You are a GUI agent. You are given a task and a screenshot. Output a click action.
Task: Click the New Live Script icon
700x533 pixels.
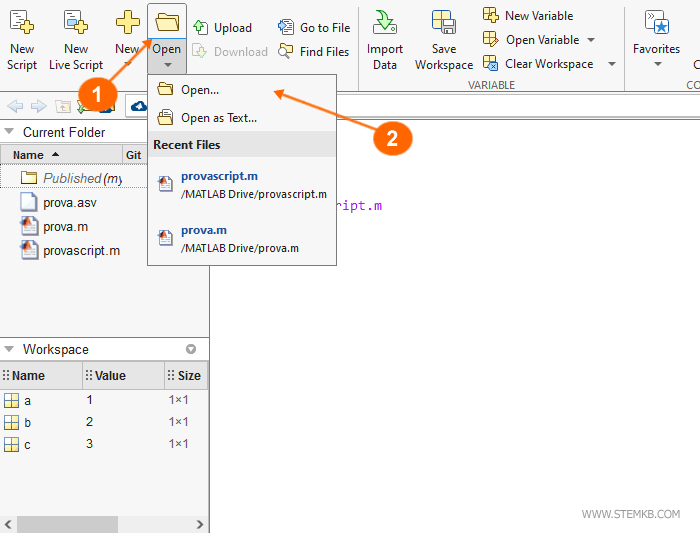click(x=76, y=22)
